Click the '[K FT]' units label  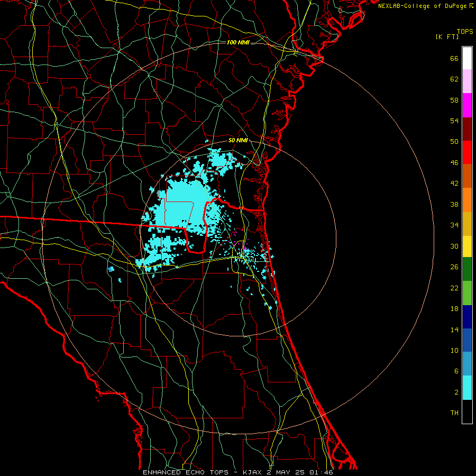[447, 37]
